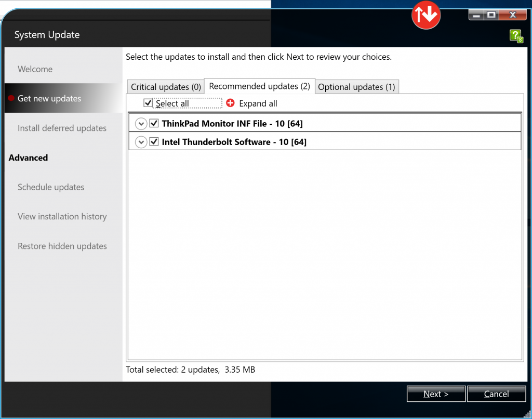Click the Cancel button
Image resolution: width=532 pixels, height=419 pixels.
click(496, 394)
